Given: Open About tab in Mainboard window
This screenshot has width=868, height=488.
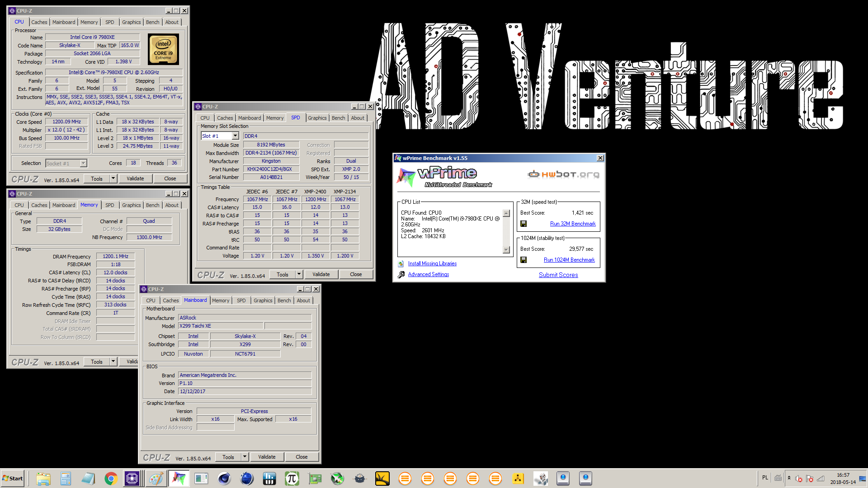Looking at the screenshot, I should 303,300.
